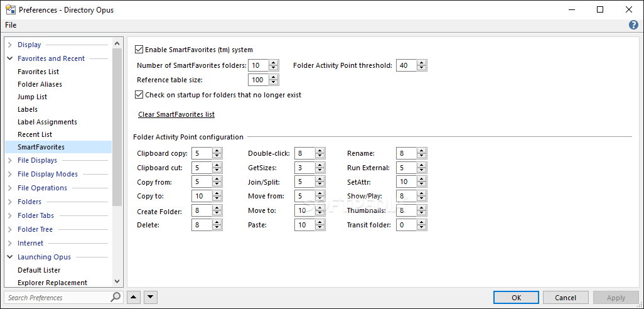The height and width of the screenshot is (309, 644).
Task: Expand the File Display Modes category
Action: (x=10, y=174)
